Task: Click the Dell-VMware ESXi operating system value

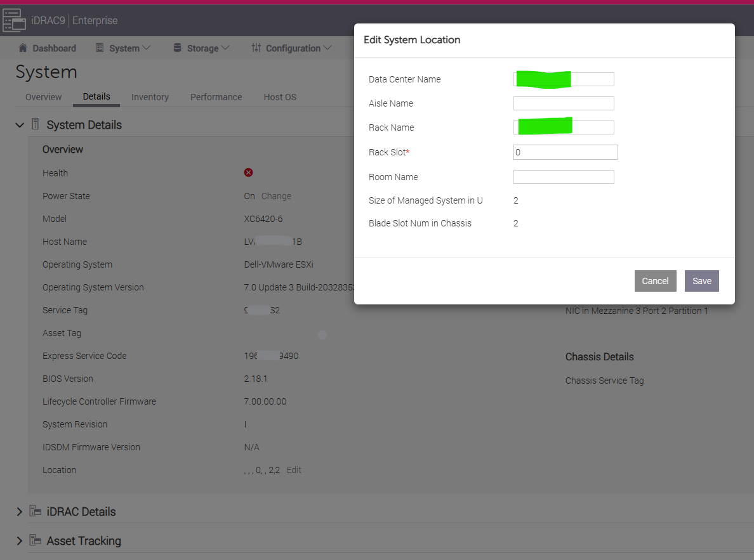Action: pyautogui.click(x=279, y=264)
